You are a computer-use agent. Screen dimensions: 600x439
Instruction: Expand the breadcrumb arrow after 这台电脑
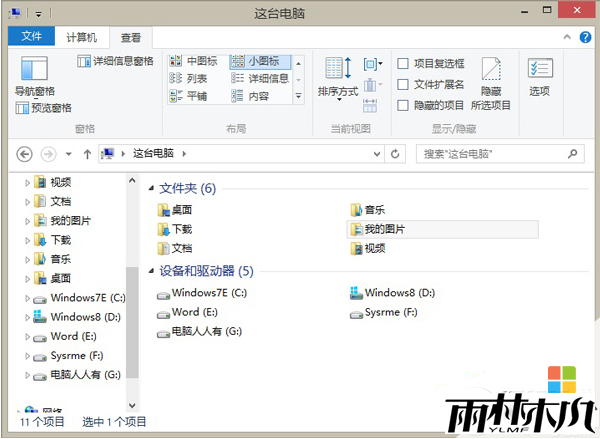(x=184, y=154)
